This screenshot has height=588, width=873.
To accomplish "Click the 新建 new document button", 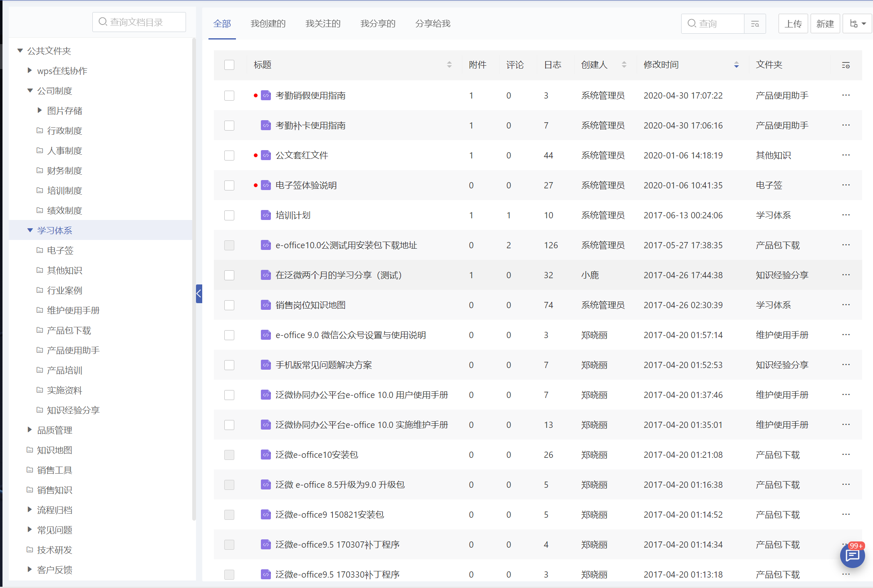I will (x=825, y=24).
